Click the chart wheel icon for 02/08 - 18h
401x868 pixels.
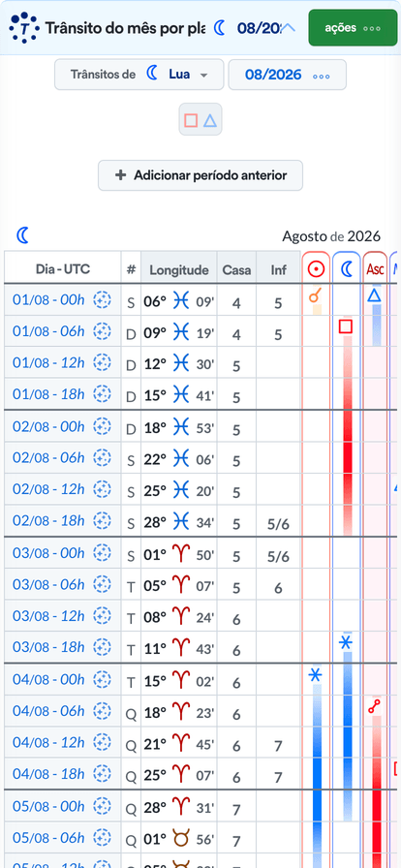pyautogui.click(x=102, y=521)
